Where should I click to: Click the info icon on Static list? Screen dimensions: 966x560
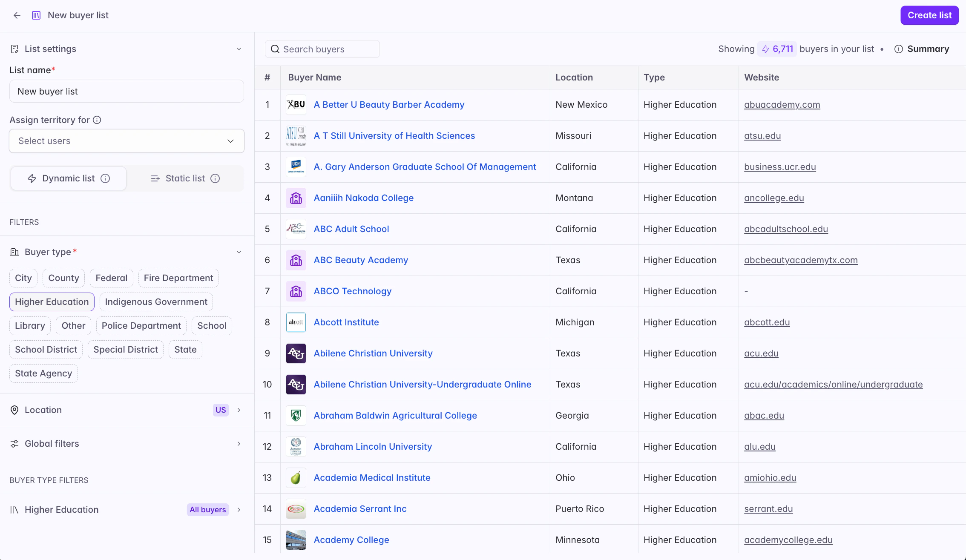215,178
